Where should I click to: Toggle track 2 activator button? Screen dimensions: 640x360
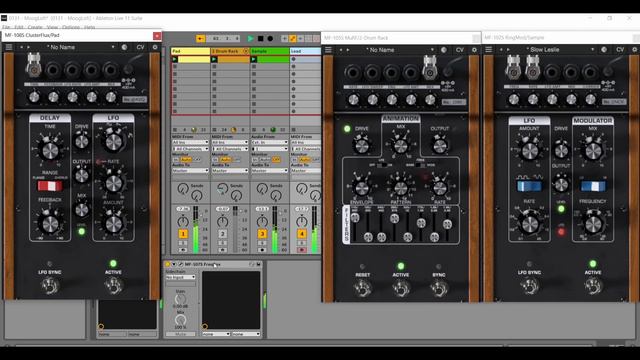(x=222, y=234)
